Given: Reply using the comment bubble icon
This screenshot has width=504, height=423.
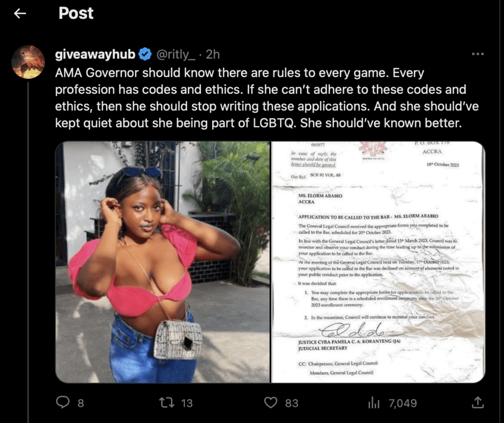Looking at the screenshot, I should tap(63, 402).
